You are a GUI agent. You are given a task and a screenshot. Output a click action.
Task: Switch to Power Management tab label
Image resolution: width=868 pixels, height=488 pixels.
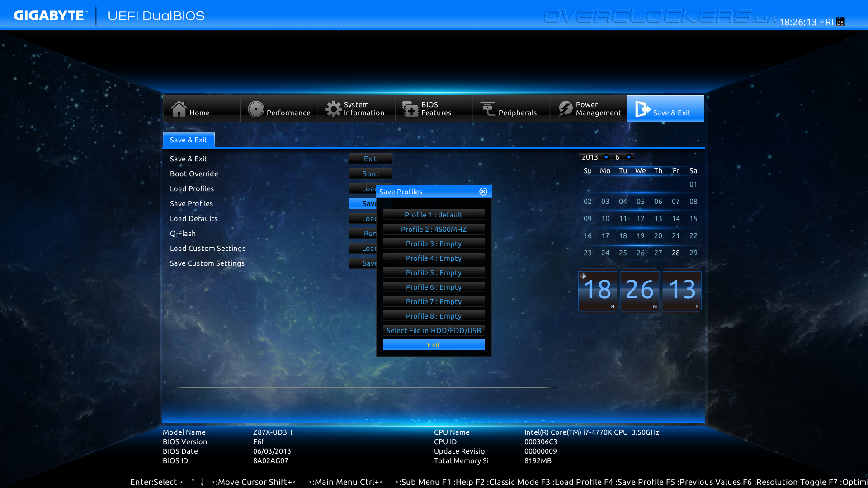pos(599,109)
